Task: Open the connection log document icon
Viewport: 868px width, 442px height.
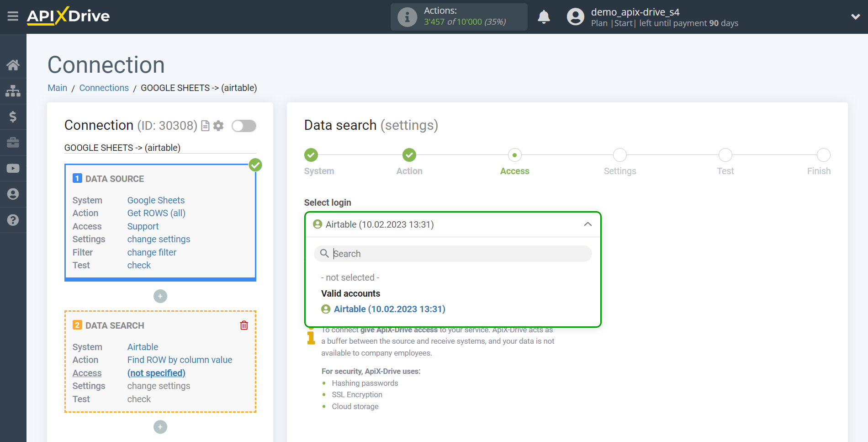Action: pos(206,126)
